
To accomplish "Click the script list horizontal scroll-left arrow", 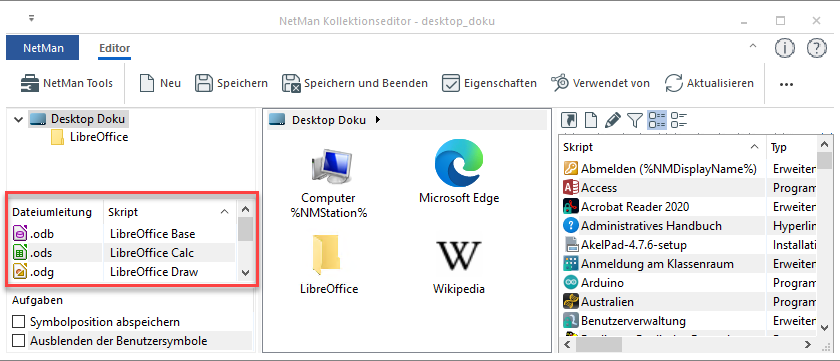I will [x=566, y=344].
